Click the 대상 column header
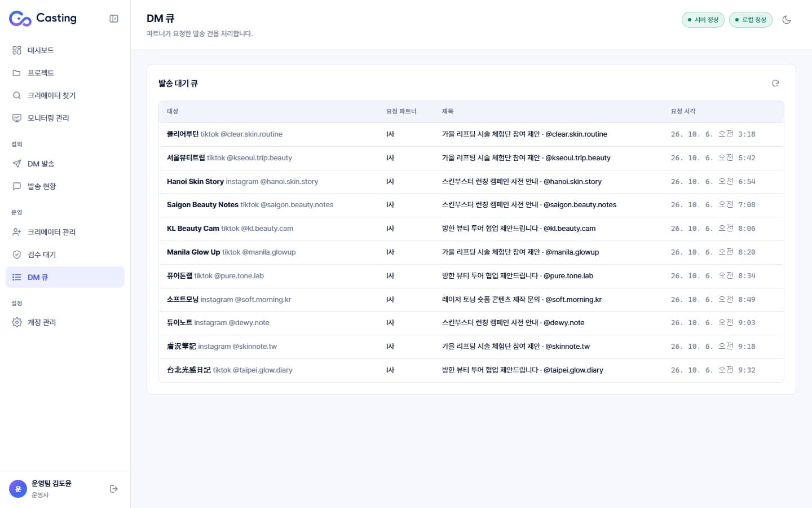 173,112
